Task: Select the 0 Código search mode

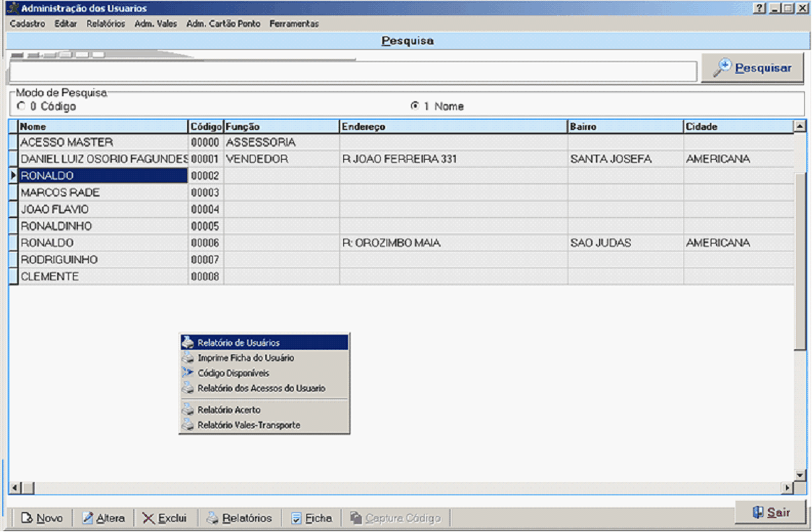Action: click(20, 106)
